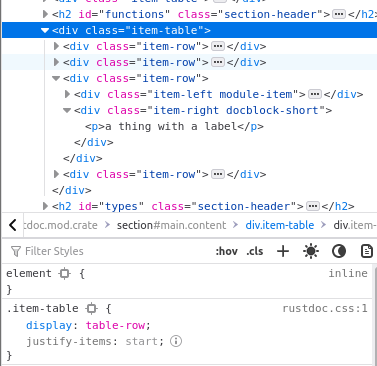Expand the item-row just above closing item-table tag
The width and height of the screenshot is (377, 366).
click(56, 174)
